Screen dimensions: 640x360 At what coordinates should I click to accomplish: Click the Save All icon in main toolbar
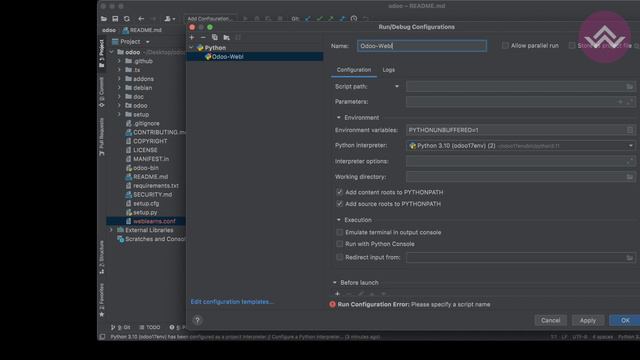(115, 19)
